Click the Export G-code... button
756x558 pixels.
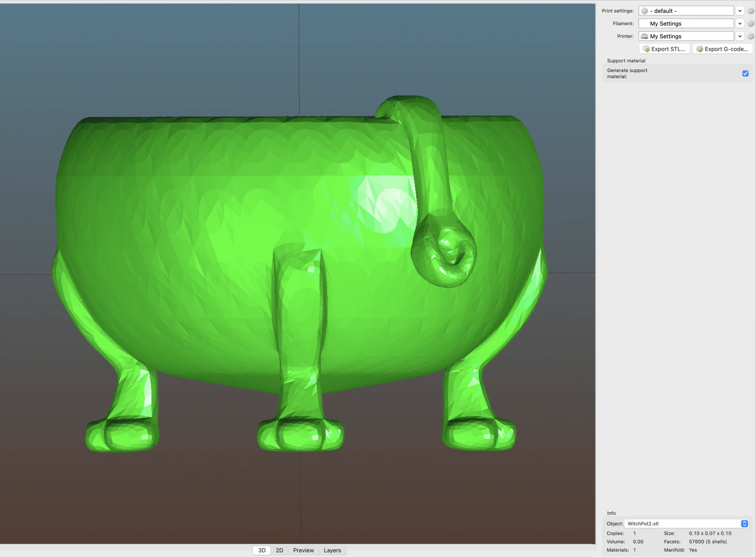point(722,49)
